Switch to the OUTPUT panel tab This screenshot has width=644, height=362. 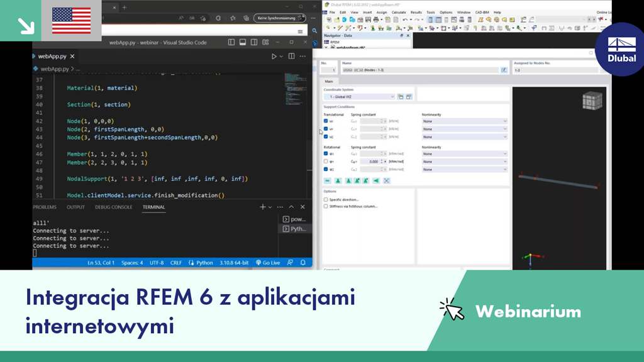click(75, 207)
